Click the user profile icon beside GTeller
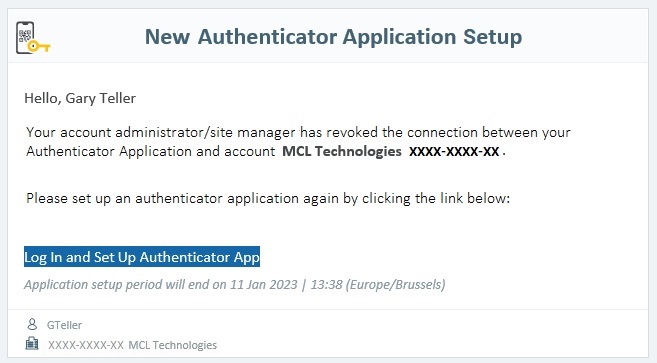The image size is (657, 363). click(x=32, y=324)
